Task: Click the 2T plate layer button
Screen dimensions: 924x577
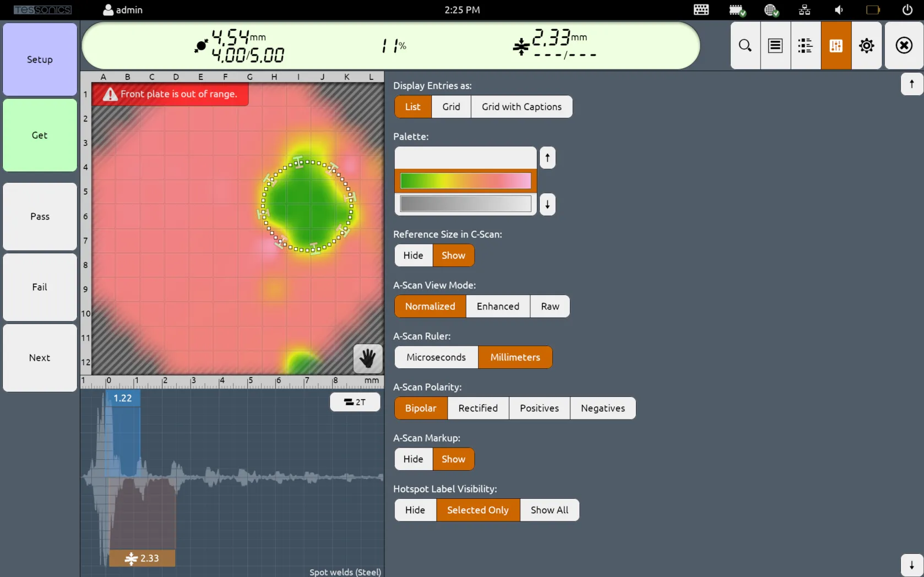Action: (355, 402)
